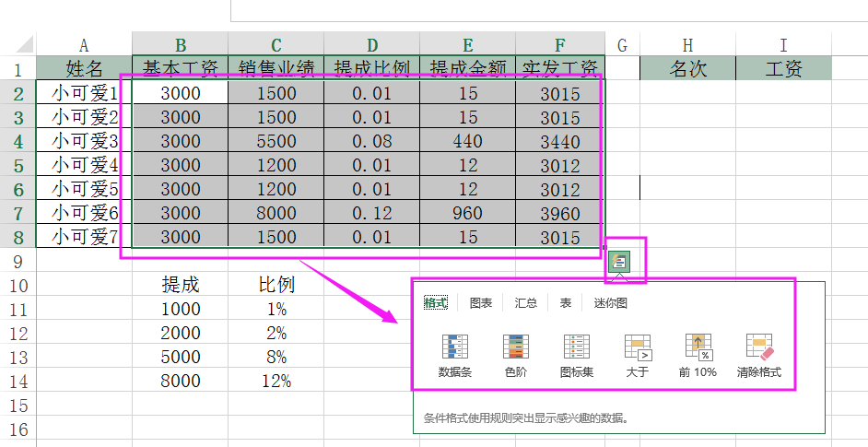Select the cell 小可爱3
The height and width of the screenshot is (447, 868).
[84, 141]
